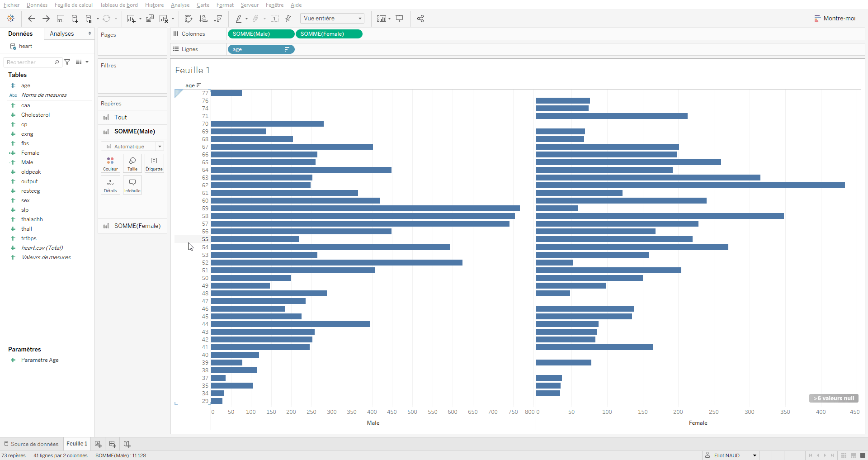Toggle mark labels T icon

tap(274, 19)
